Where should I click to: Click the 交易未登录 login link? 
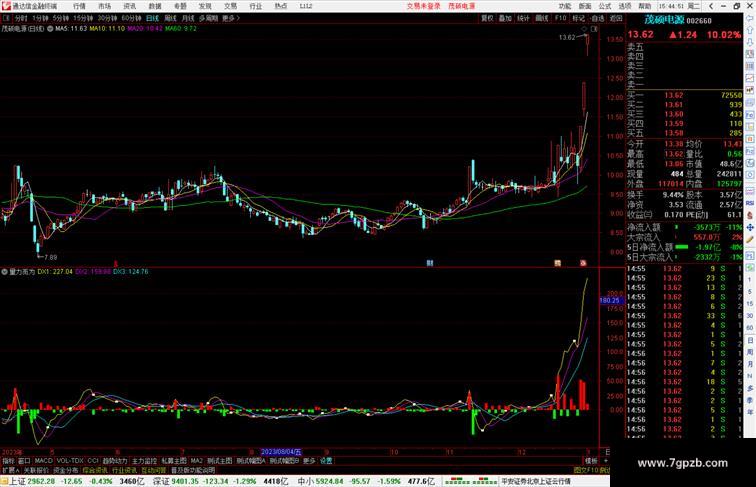click(423, 6)
